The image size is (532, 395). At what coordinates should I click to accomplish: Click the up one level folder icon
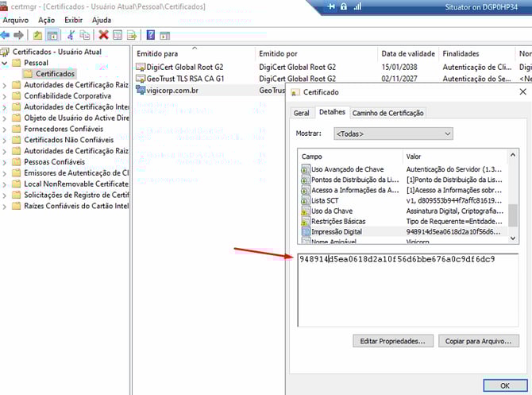pos(37,35)
